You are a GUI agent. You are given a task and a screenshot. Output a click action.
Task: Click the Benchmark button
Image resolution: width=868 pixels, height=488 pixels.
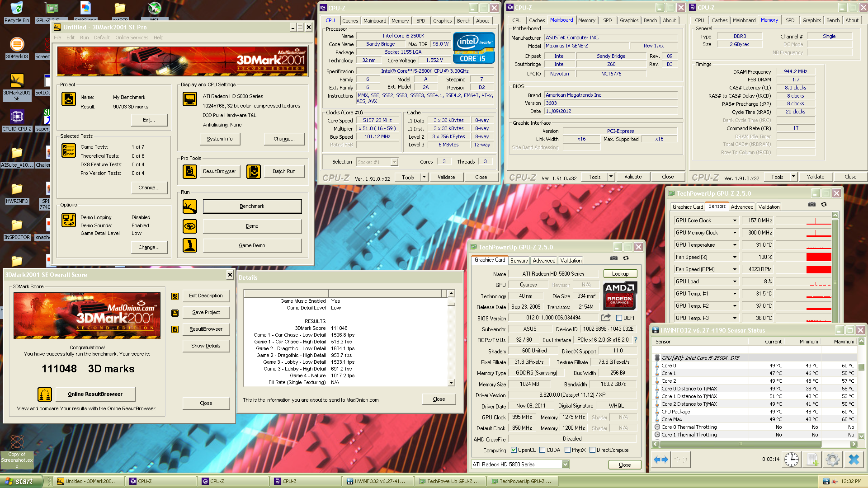pos(252,206)
